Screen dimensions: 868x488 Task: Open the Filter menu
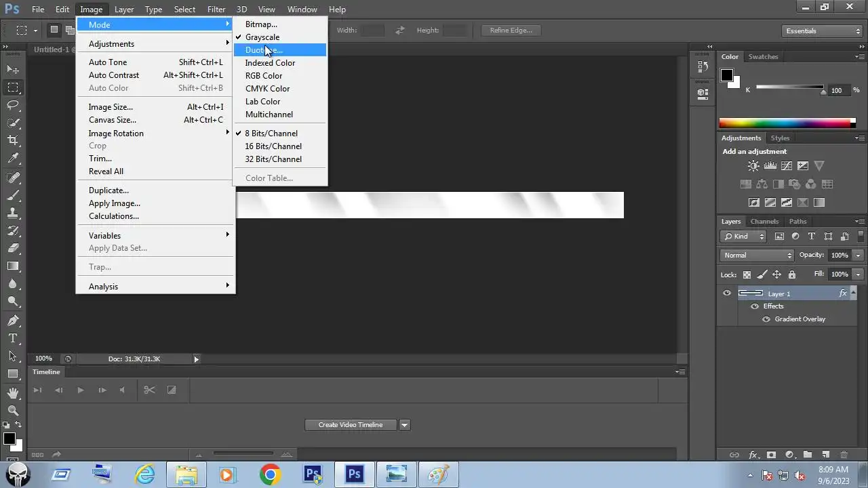(x=216, y=9)
